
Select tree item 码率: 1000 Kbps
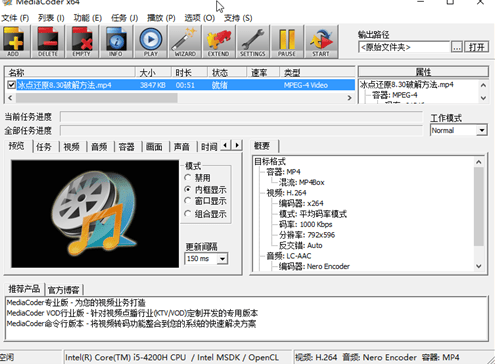pyautogui.click(x=305, y=224)
